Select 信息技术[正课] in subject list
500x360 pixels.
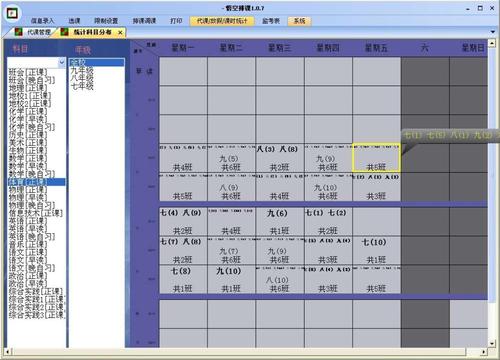36,213
